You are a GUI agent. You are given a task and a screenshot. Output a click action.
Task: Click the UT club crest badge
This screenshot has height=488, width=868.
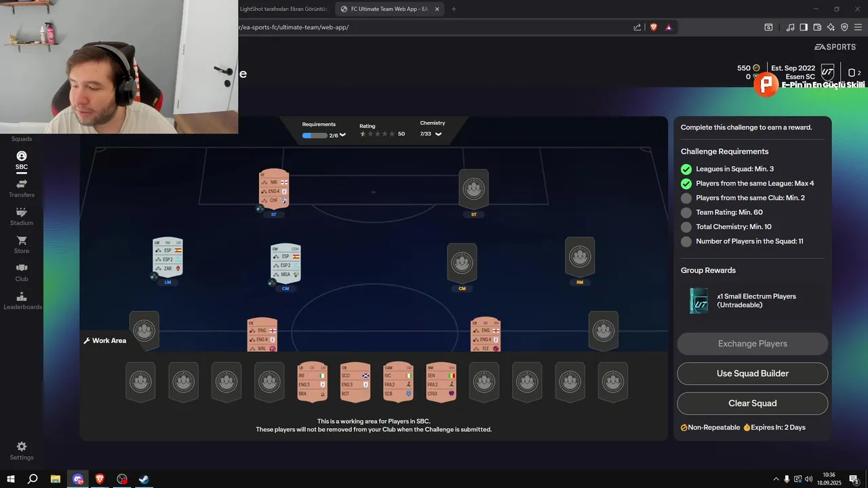pyautogui.click(x=828, y=73)
